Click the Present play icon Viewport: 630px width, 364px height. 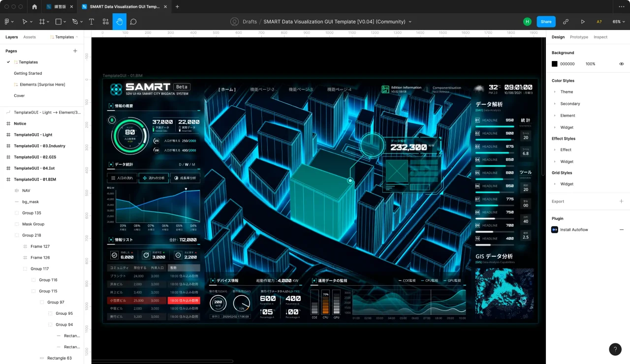(583, 22)
